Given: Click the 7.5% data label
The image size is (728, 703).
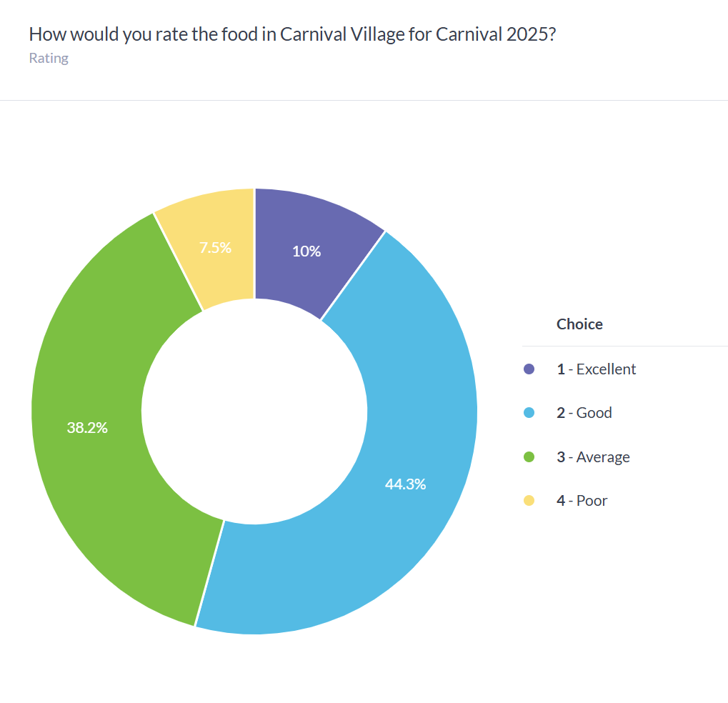Looking at the screenshot, I should (215, 248).
